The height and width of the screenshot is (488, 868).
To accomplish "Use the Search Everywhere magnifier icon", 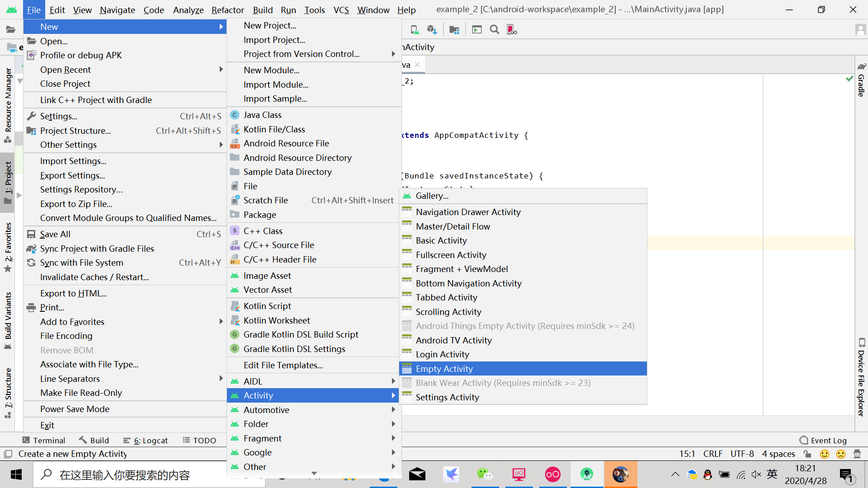I will point(494,29).
